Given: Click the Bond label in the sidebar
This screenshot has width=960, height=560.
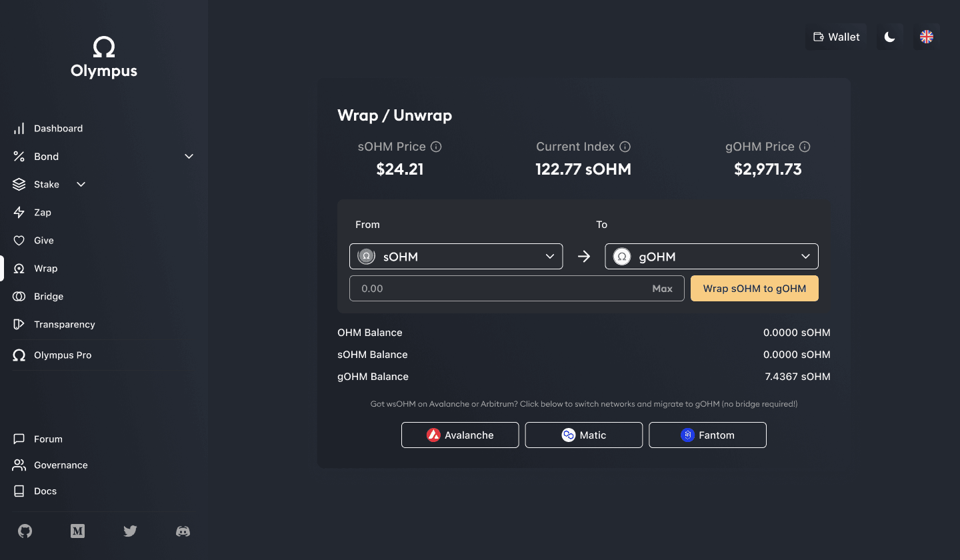Looking at the screenshot, I should tap(47, 157).
